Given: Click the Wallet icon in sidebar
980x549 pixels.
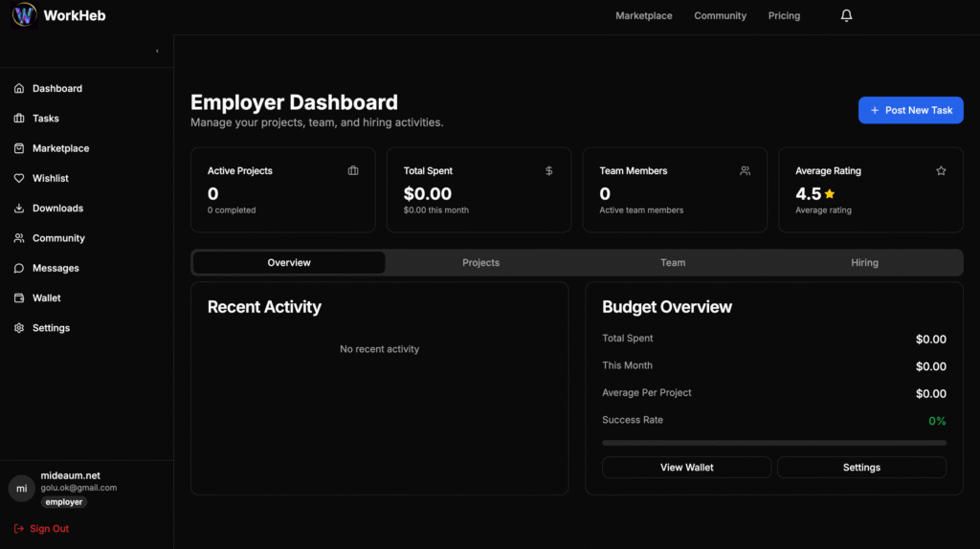Looking at the screenshot, I should click(x=19, y=298).
